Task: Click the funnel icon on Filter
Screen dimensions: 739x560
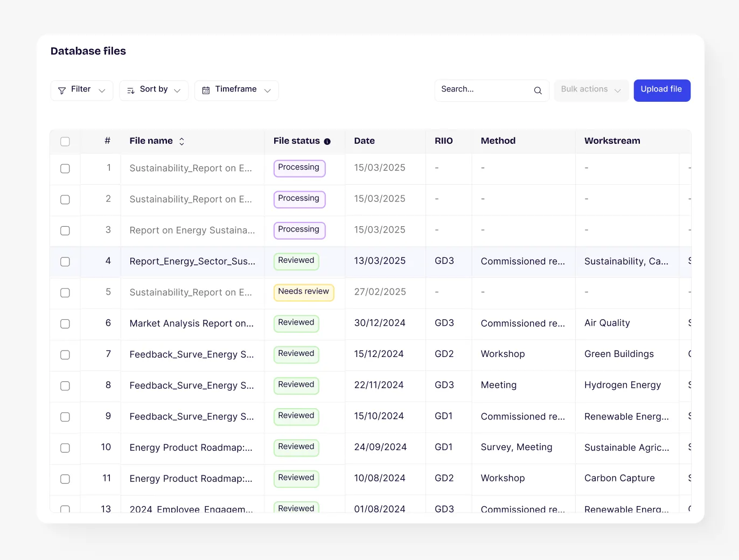Action: pyautogui.click(x=62, y=90)
